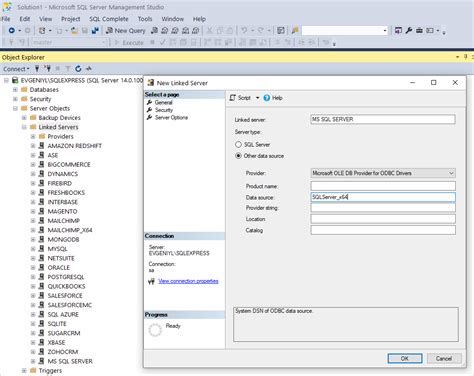Select the ORACLE linked server
This screenshot has width=474, height=376.
[x=59, y=267]
